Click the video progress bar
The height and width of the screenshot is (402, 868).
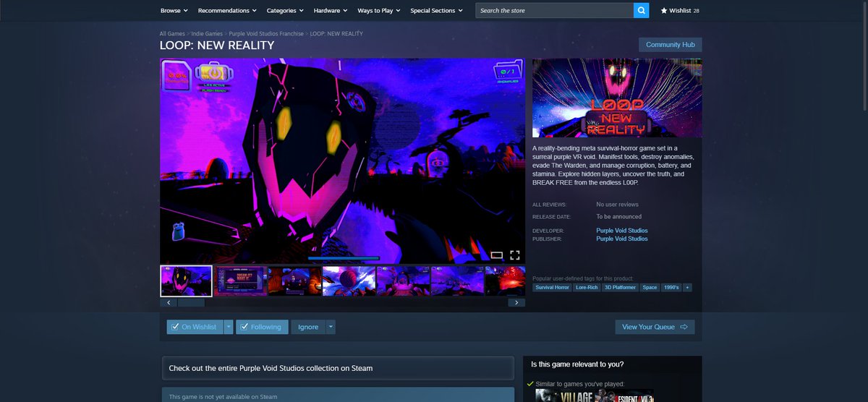click(x=344, y=257)
